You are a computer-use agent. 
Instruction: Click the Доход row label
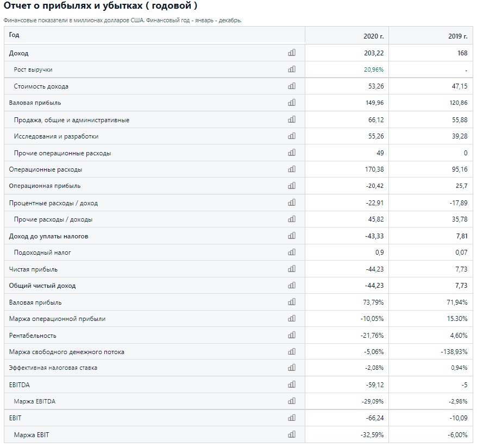(18, 53)
